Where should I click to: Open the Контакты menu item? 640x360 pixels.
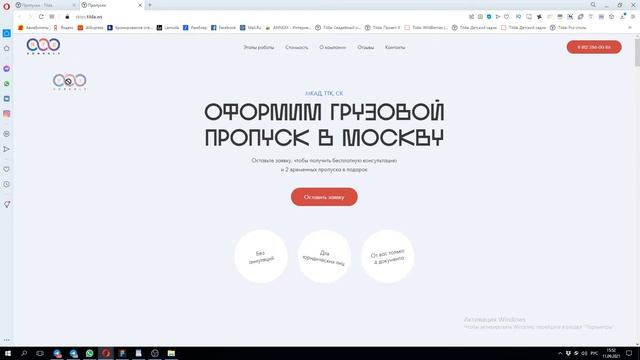[x=395, y=47]
